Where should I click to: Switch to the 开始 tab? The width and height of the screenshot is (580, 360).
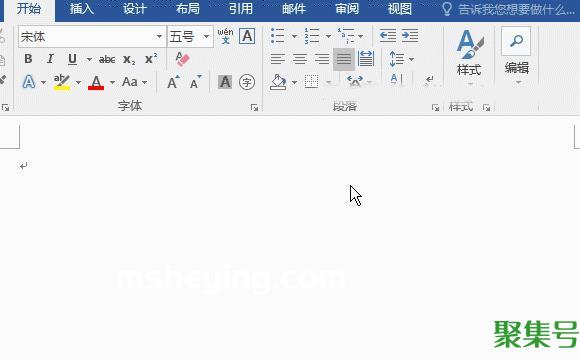point(29,9)
